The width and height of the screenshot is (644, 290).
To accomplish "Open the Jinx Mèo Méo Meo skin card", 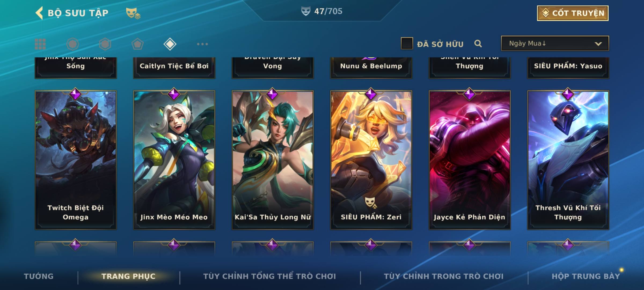I will click(174, 160).
